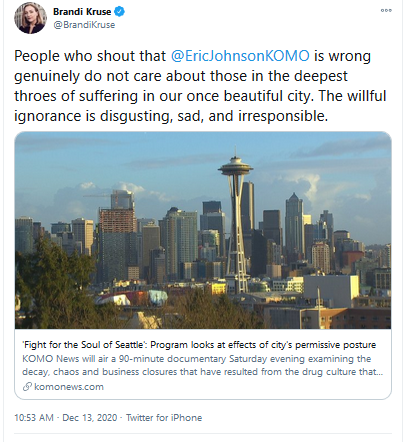Open the Seattle skyline preview image
Screen dimensions: 412x442
pyautogui.click(x=203, y=230)
